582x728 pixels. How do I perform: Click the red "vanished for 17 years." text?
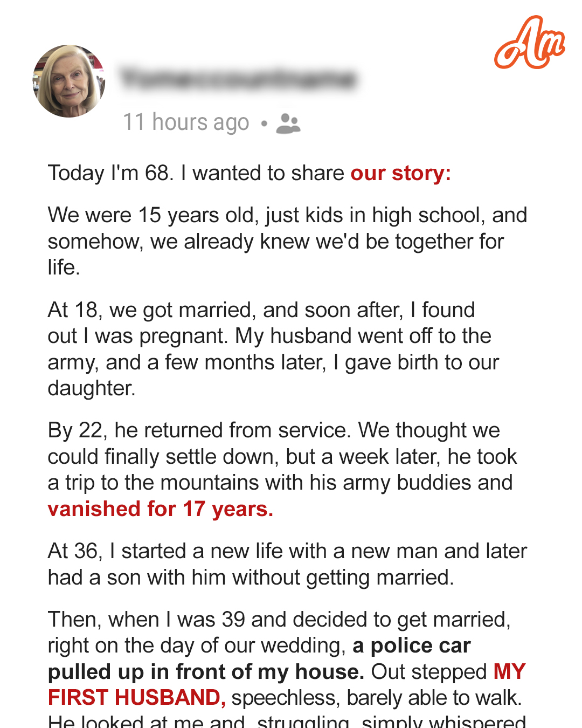161,509
